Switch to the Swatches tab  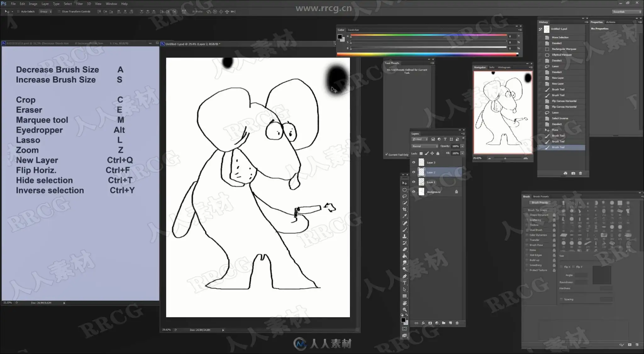[353, 30]
